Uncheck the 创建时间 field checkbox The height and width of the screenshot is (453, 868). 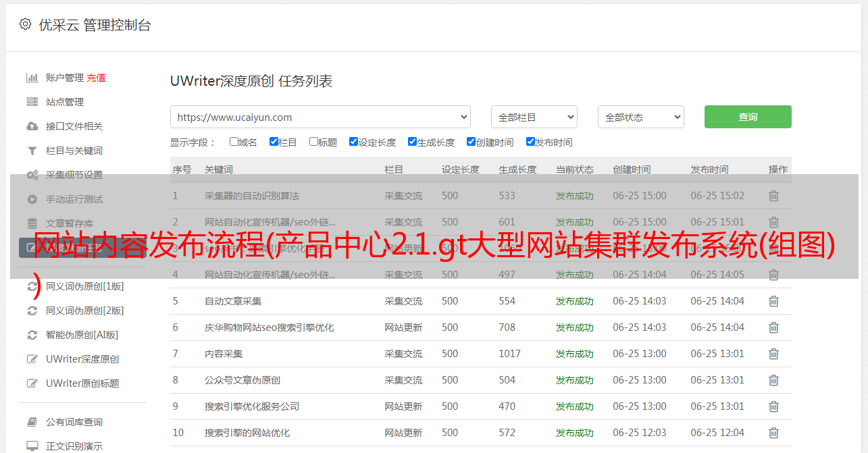(x=471, y=142)
